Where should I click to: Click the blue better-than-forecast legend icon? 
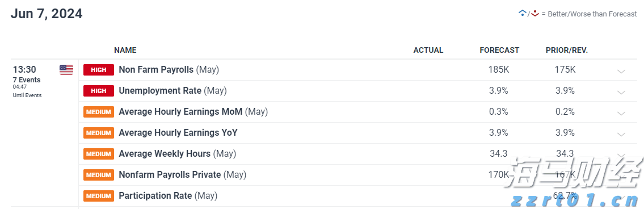click(523, 13)
